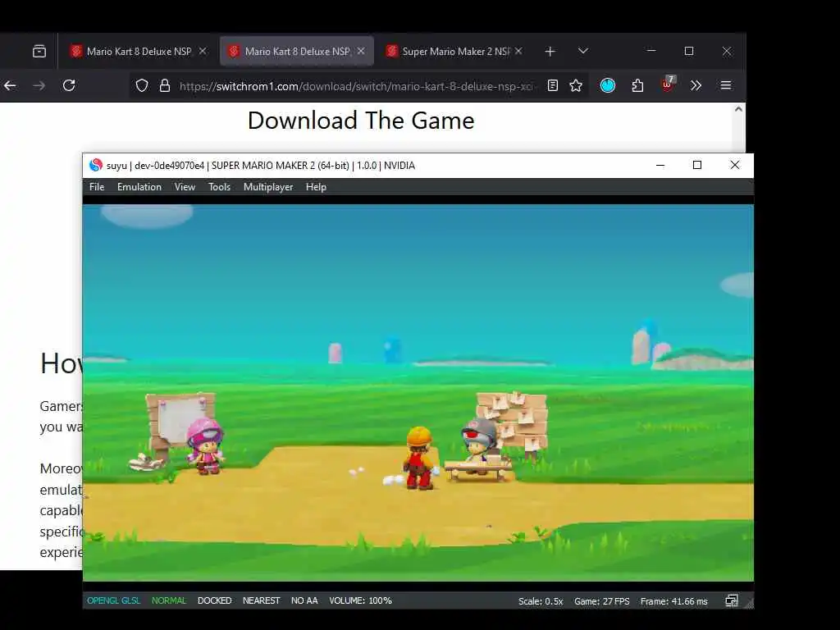Close the first Mario Kart 8 Deluxe tab
Screen dimensions: 840x630
point(203,51)
